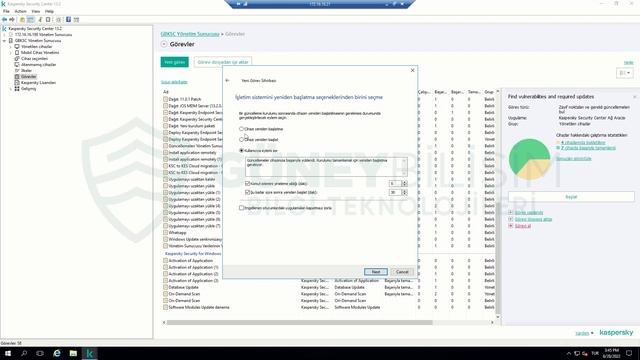Click Cancel in the wizard

tap(402, 272)
